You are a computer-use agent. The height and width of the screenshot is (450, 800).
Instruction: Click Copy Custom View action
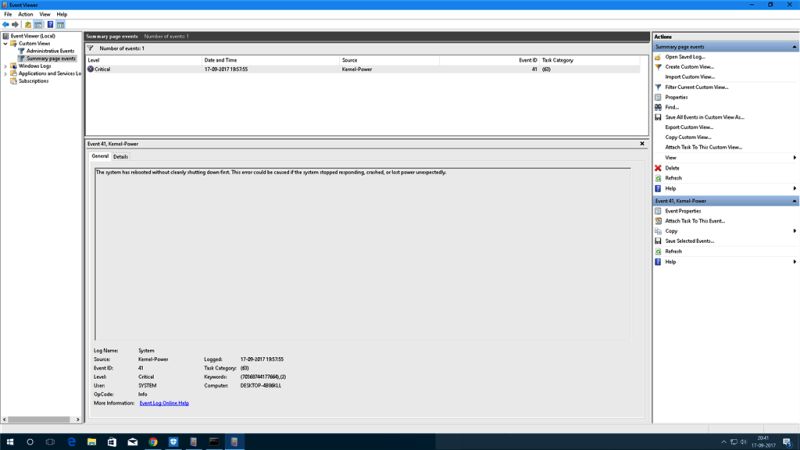[688, 137]
